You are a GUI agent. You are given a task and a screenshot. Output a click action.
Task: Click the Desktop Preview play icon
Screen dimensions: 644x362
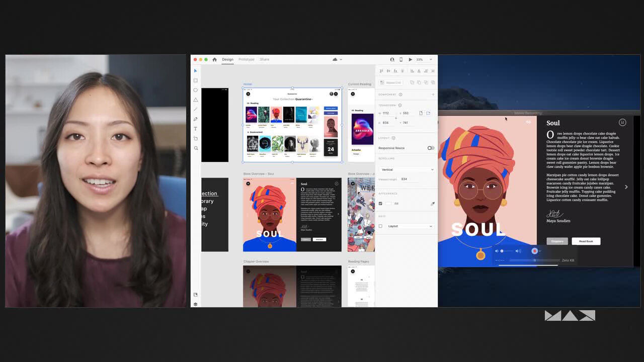(411, 59)
